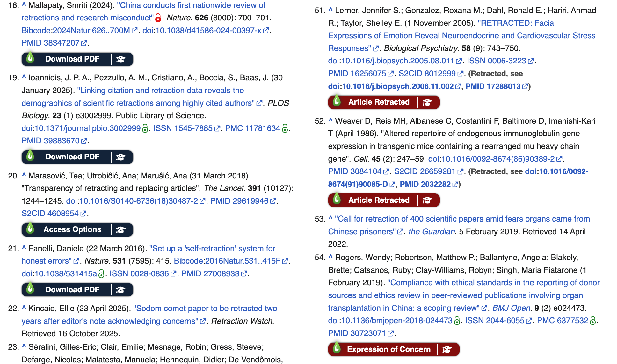Click the green flame icon on reference 19 Download PDF

tap(30, 156)
